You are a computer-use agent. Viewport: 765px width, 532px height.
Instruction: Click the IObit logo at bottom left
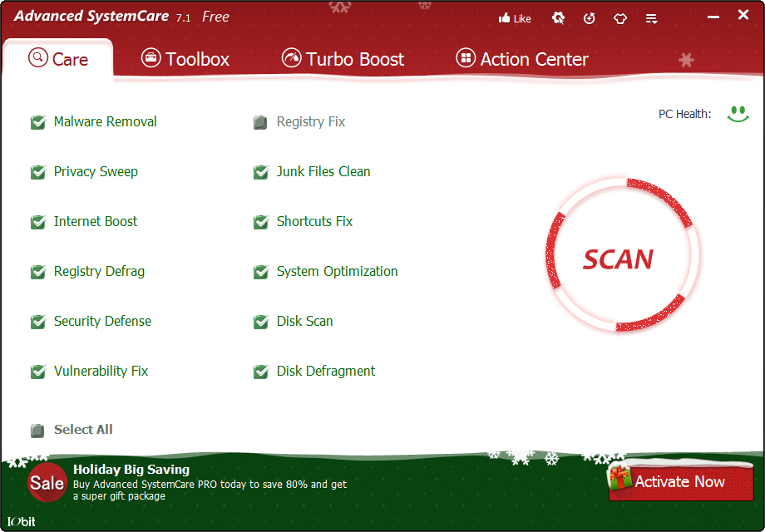click(x=21, y=522)
